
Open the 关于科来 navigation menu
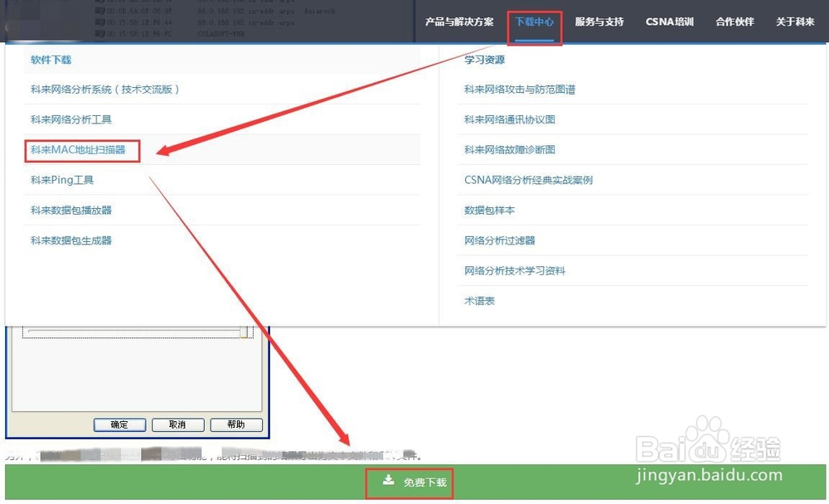click(795, 22)
